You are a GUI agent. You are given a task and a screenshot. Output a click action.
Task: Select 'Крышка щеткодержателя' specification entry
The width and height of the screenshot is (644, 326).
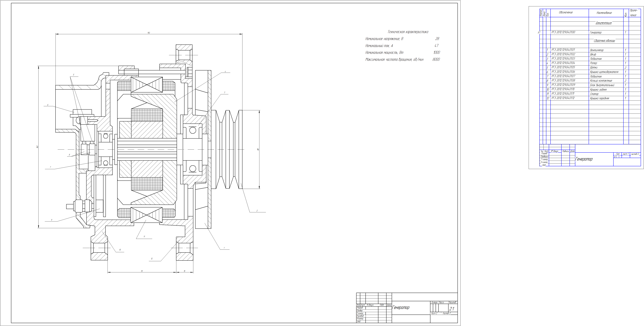tap(604, 72)
